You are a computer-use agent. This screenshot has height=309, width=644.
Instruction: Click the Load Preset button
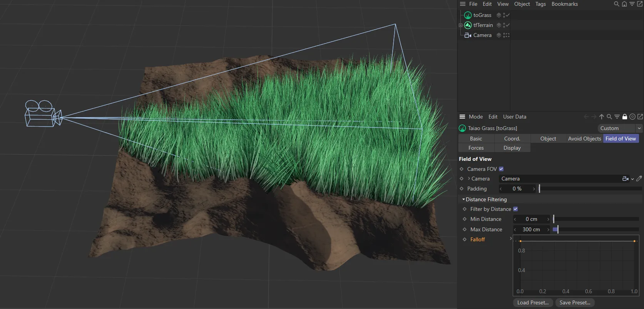pyautogui.click(x=533, y=302)
